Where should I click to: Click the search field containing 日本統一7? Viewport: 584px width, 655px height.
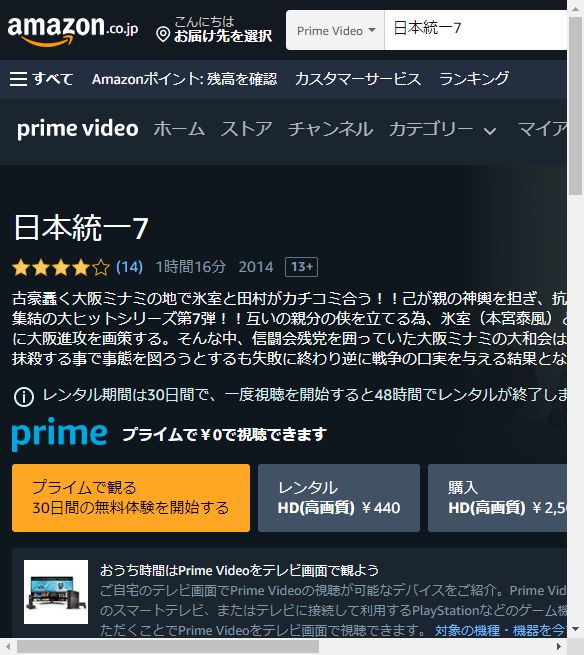pos(475,30)
